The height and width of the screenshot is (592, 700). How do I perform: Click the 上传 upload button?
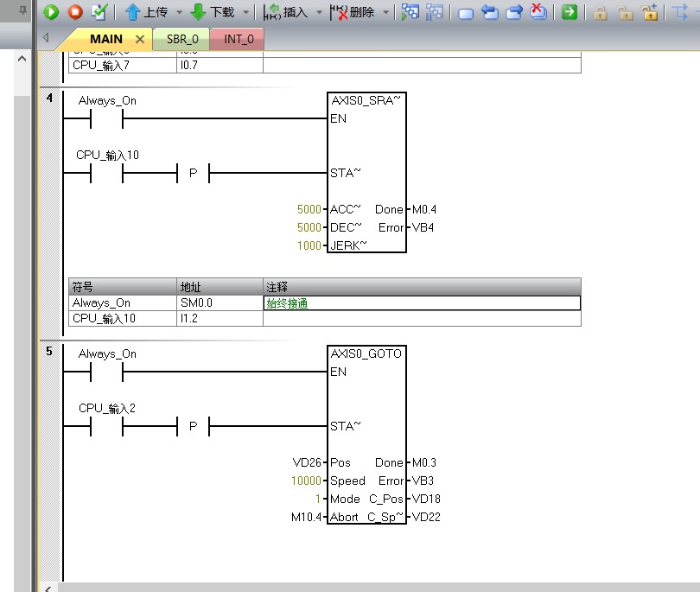pyautogui.click(x=147, y=12)
